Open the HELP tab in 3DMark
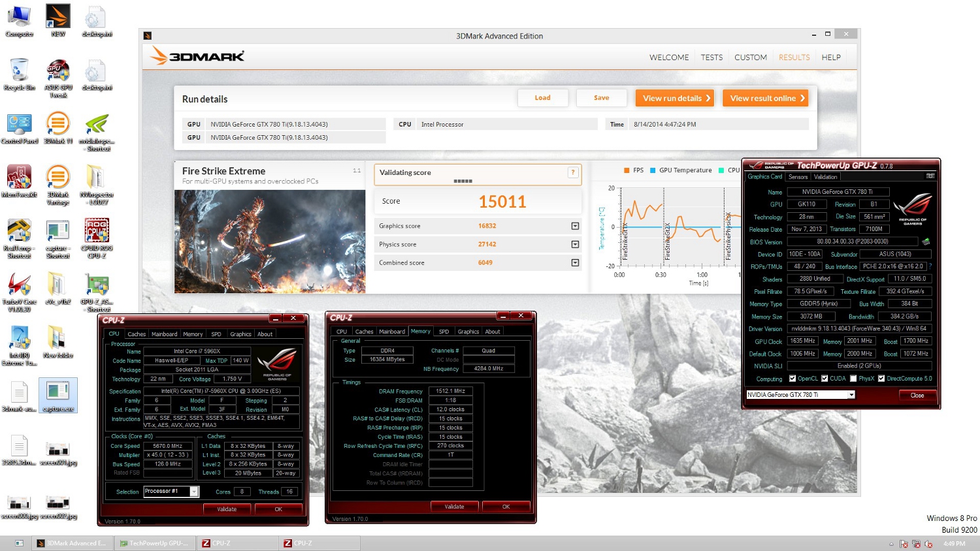 [831, 57]
